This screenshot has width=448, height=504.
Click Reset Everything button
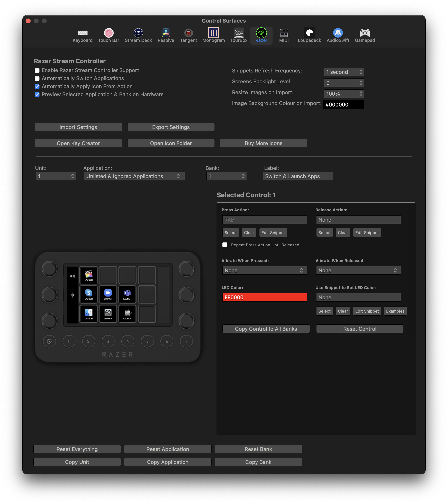(77, 449)
